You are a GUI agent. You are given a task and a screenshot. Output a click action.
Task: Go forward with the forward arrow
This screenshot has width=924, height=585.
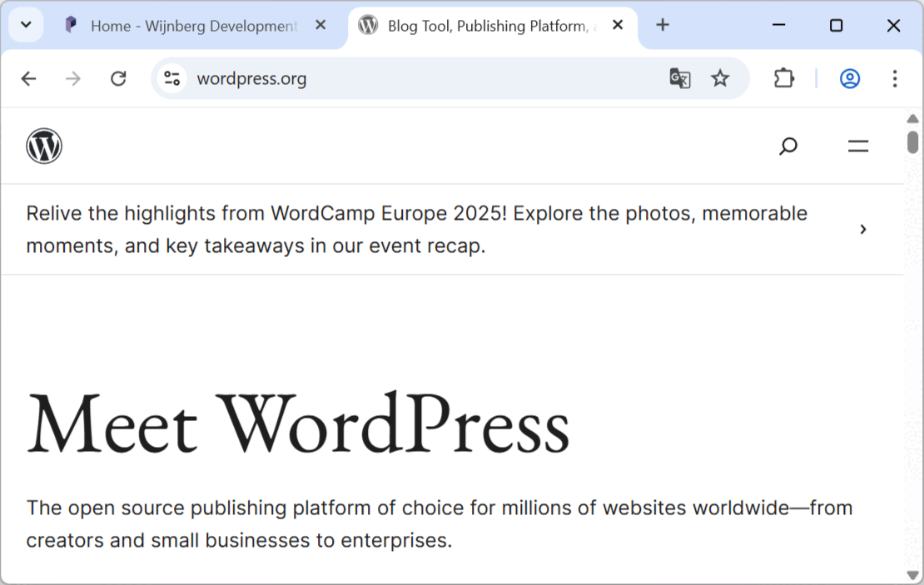click(x=73, y=78)
